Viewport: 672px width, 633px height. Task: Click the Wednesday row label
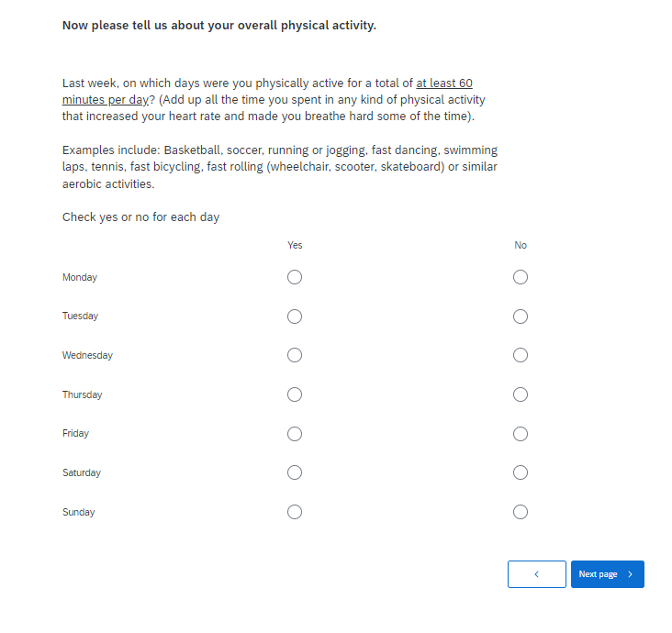tap(87, 355)
